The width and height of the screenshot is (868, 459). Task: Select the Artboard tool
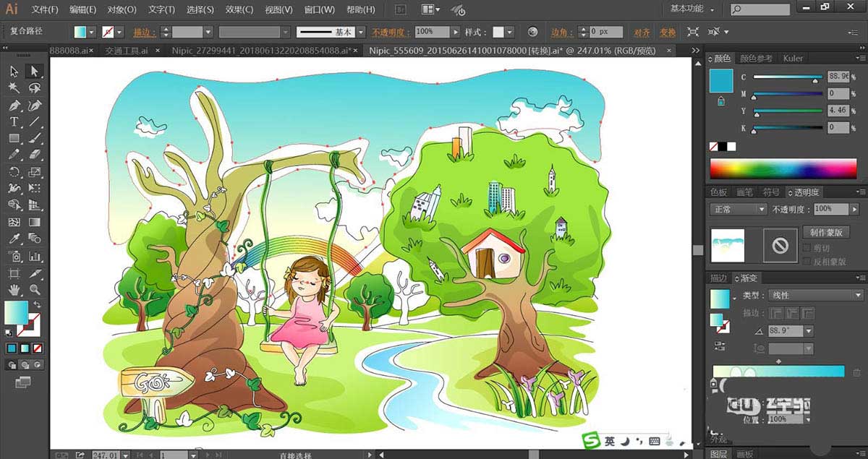click(14, 273)
